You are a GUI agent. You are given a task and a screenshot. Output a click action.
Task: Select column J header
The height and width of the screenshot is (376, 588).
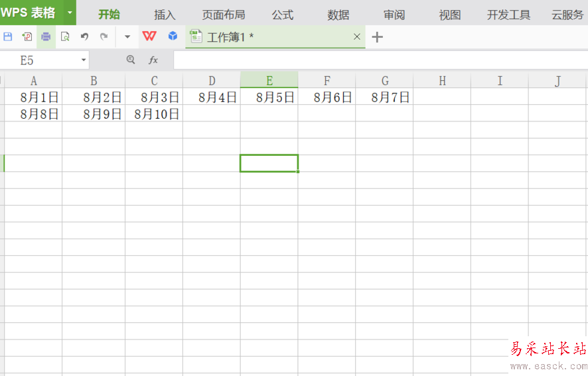(558, 81)
